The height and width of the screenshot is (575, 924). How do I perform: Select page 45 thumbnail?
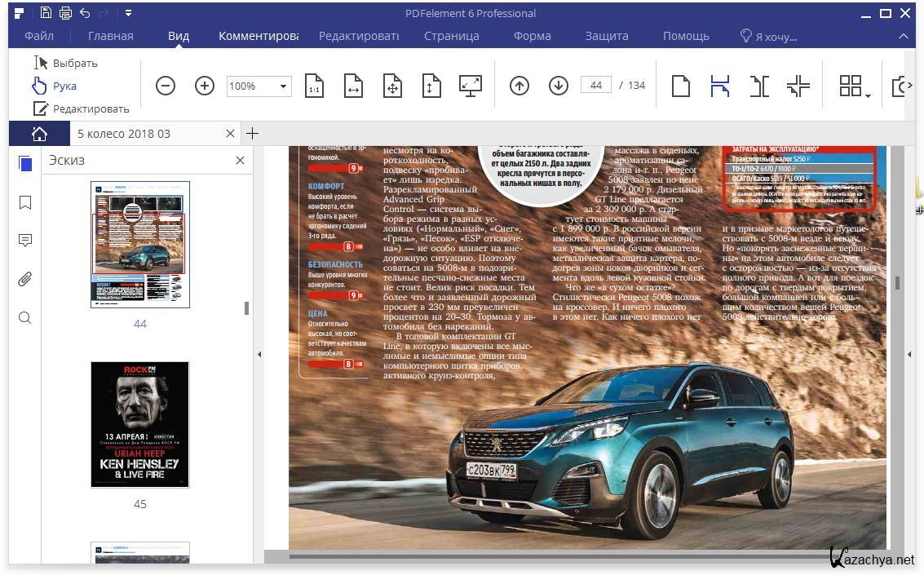139,425
